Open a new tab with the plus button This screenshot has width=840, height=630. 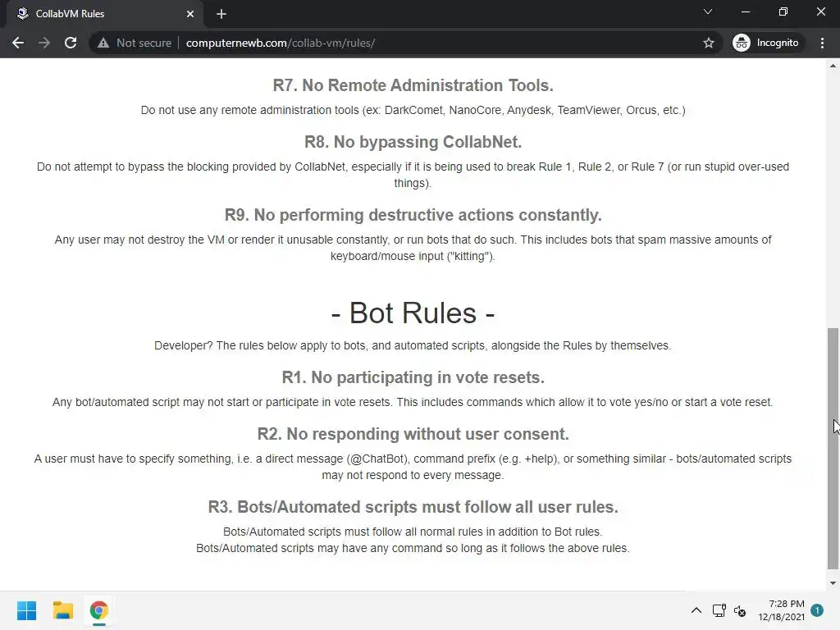221,14
